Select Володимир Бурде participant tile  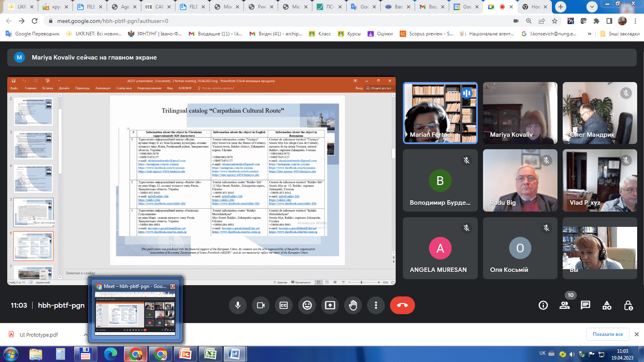tap(440, 181)
